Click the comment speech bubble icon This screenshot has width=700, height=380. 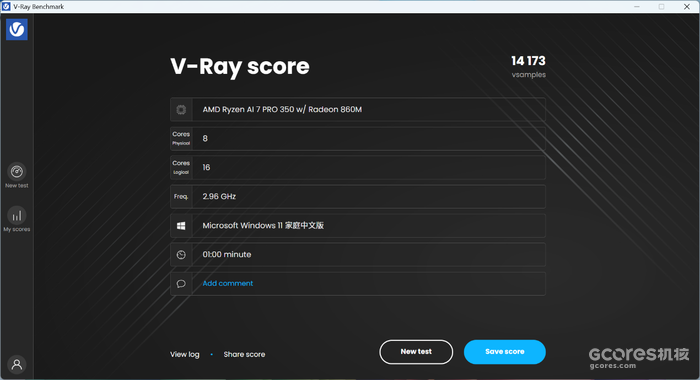tap(181, 284)
